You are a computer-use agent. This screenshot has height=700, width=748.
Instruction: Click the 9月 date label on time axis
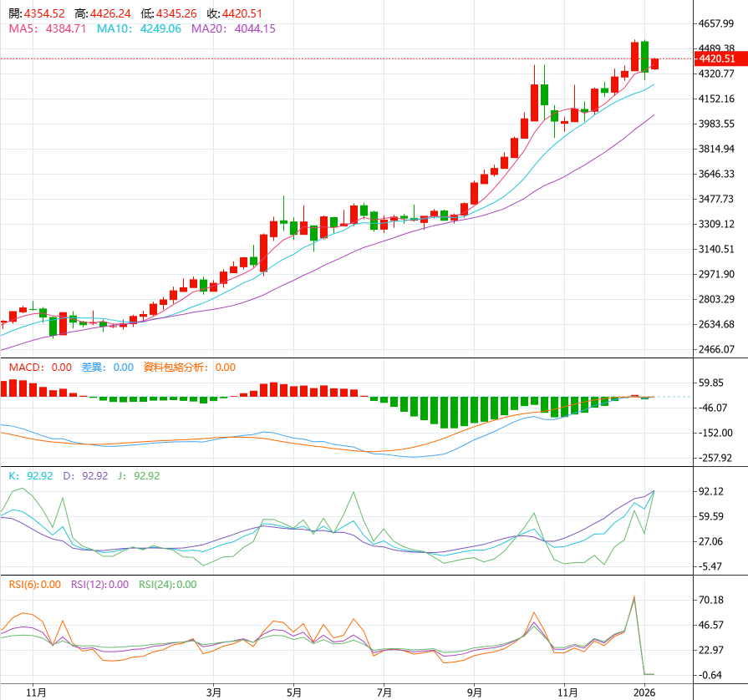point(476,692)
